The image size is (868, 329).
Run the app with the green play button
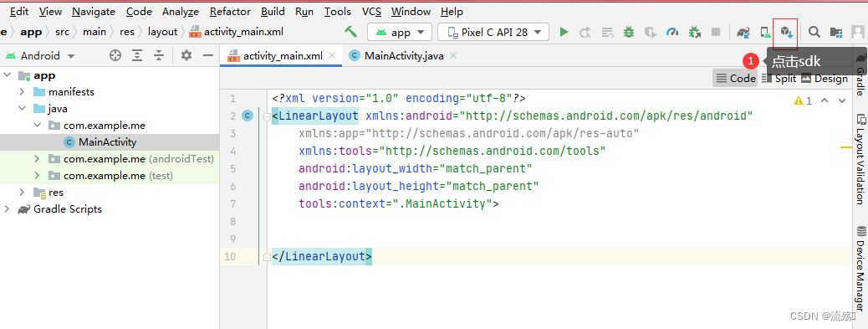point(564,32)
